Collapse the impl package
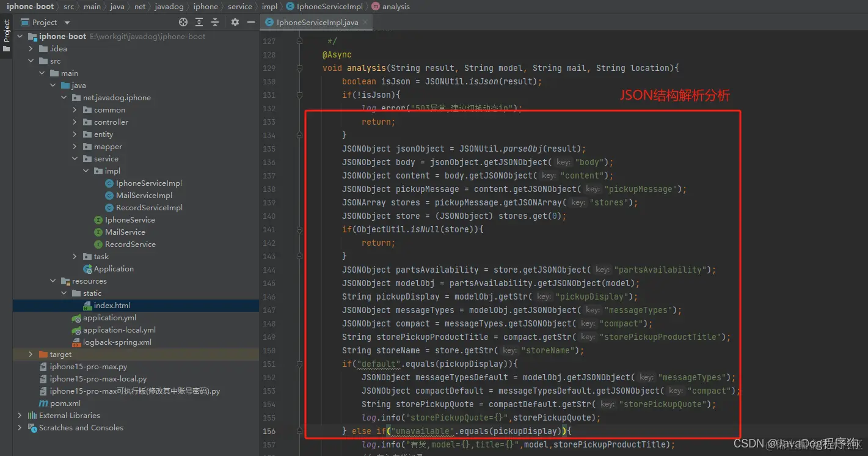The width and height of the screenshot is (868, 456). 86,171
